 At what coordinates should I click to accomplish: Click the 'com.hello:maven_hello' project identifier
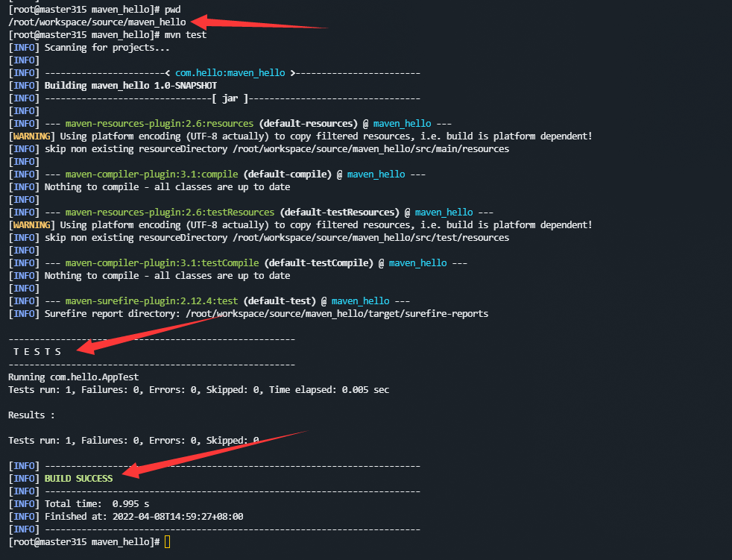coord(230,73)
